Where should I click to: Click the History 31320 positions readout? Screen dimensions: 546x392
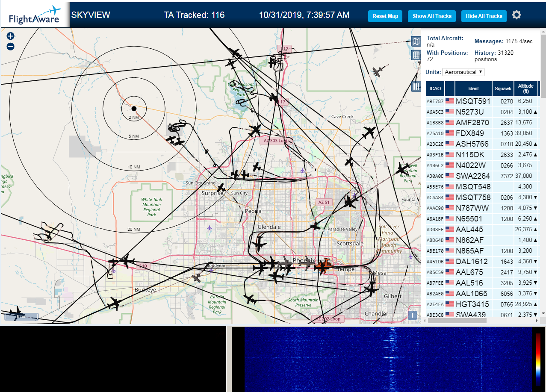494,56
